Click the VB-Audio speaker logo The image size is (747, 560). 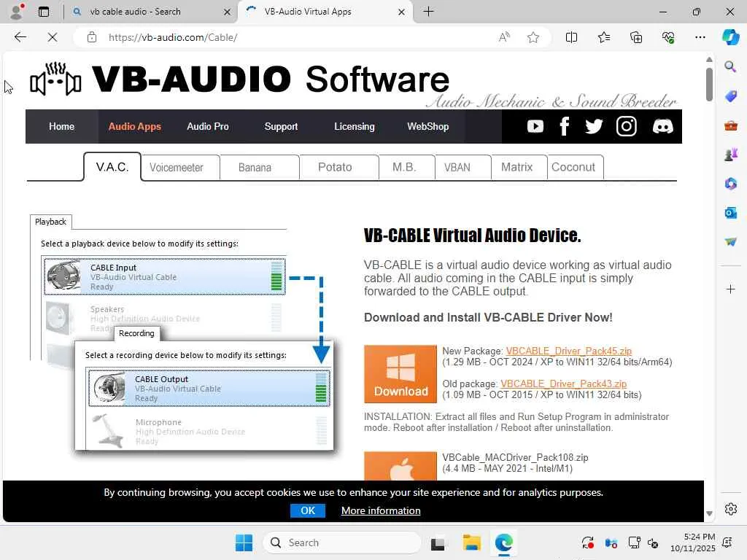[55, 79]
